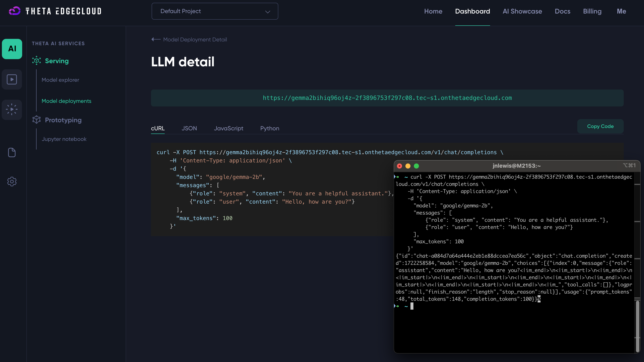Click the 'Content-Type: application/json' header line in code block
644x362 pixels.
coord(231,161)
